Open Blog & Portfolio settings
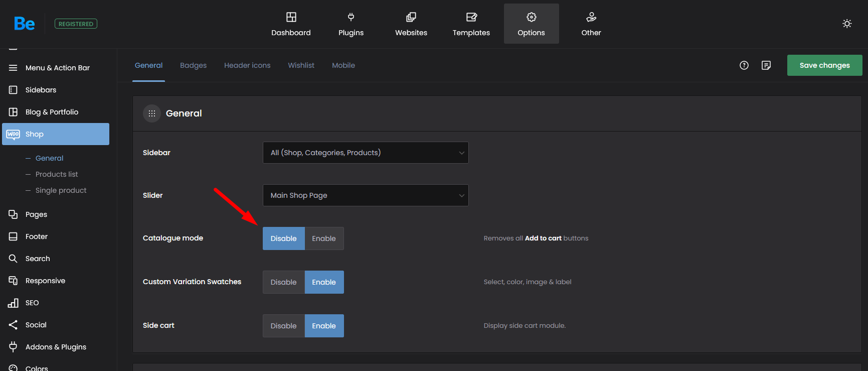The height and width of the screenshot is (371, 868). (x=56, y=112)
